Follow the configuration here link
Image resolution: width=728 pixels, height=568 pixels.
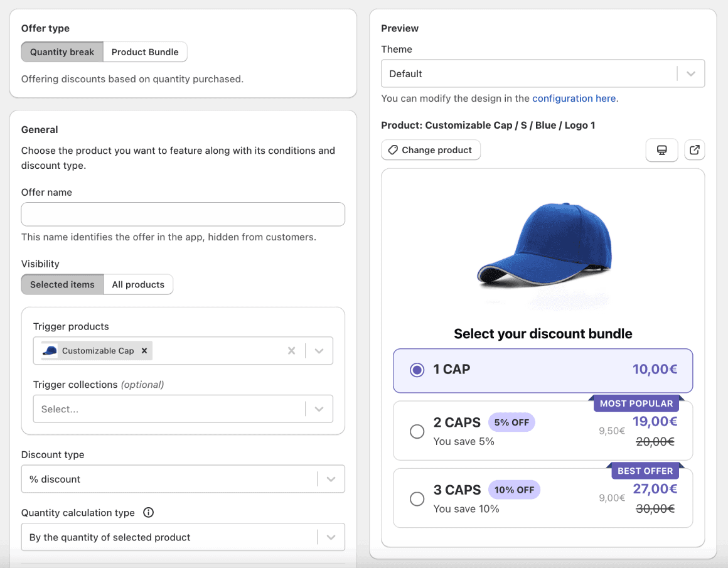[x=574, y=99]
